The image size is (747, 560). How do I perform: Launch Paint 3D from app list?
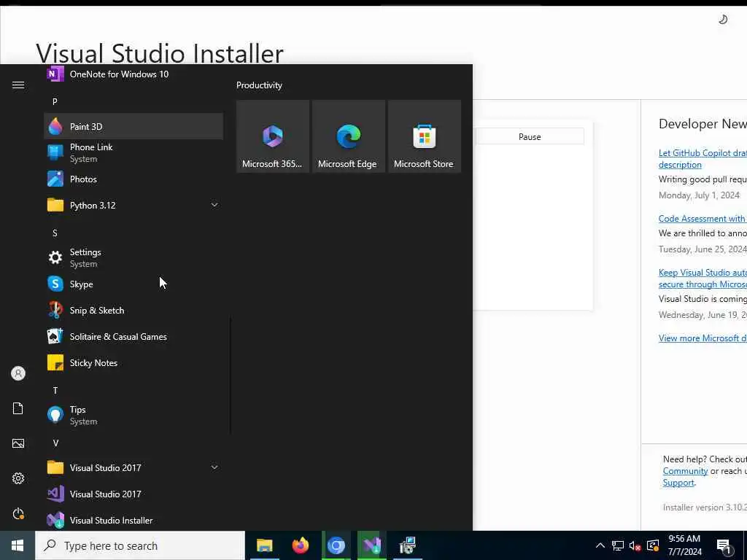[133, 126]
